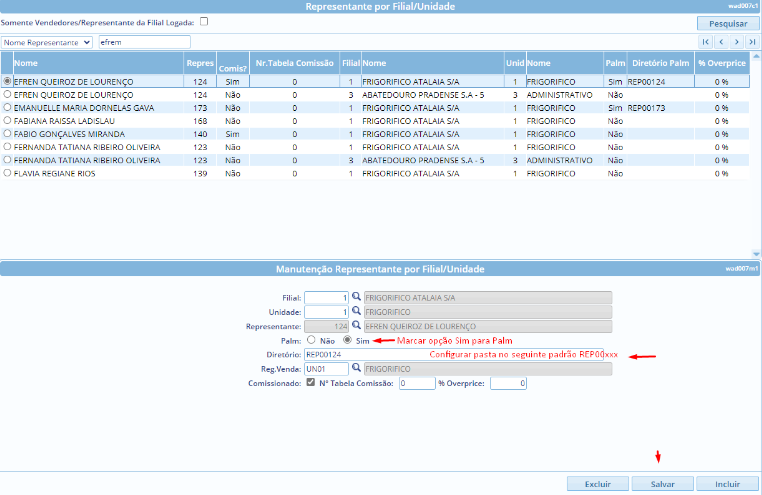Open Representante lookup magnifier icon

point(356,325)
